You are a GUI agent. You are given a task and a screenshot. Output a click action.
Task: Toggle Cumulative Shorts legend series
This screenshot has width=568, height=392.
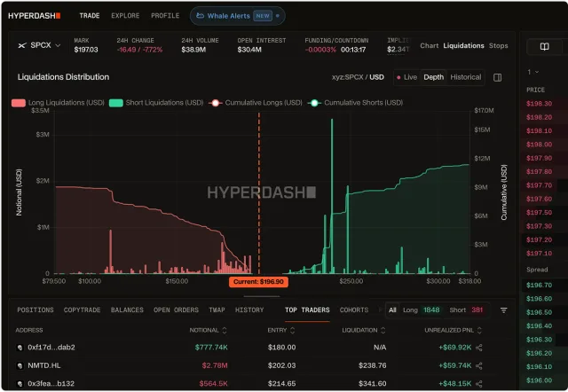(355, 103)
